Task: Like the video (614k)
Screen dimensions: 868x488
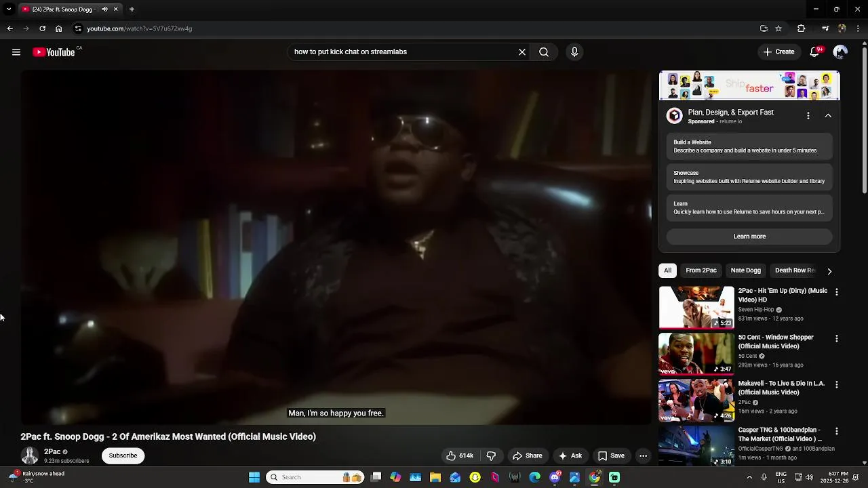Action: pyautogui.click(x=460, y=455)
